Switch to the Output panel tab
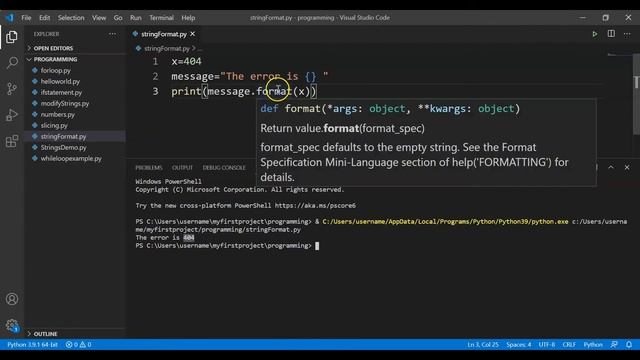 (182, 168)
